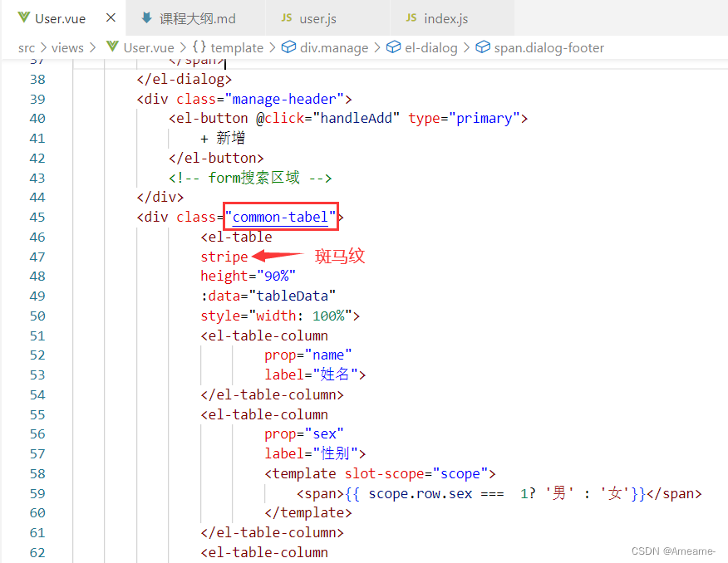Click the "handleAdd" click handler text
This screenshot has height=563, width=728.
(357, 118)
